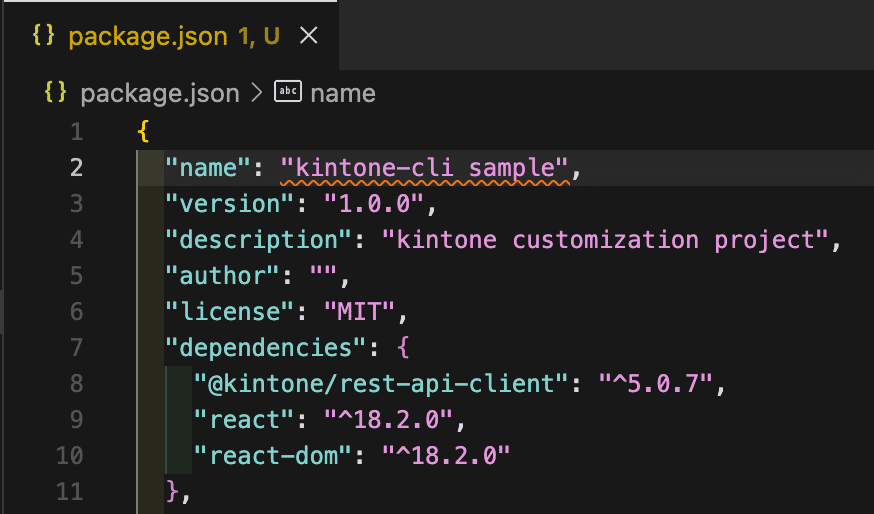This screenshot has width=874, height=514.
Task: Click package.json in the breadcrumb
Action: coord(159,93)
